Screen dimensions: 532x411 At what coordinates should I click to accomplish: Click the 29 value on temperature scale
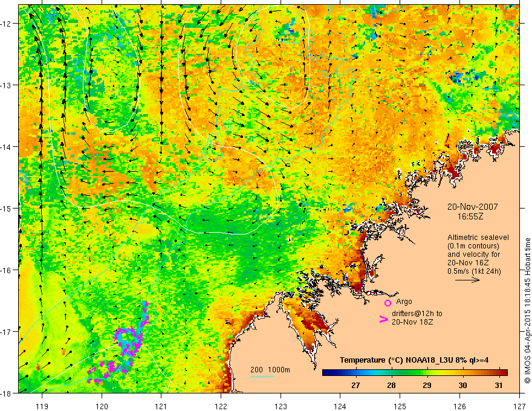[x=427, y=385]
